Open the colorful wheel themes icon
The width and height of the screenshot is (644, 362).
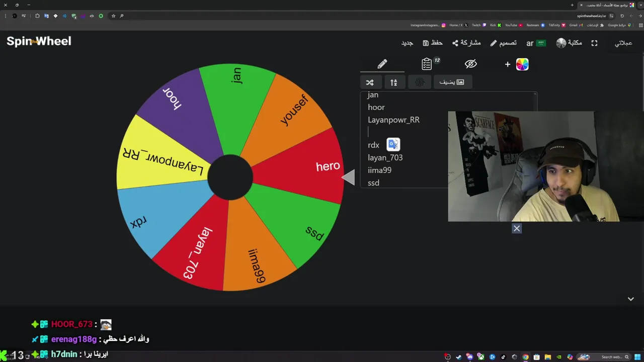coord(522,64)
